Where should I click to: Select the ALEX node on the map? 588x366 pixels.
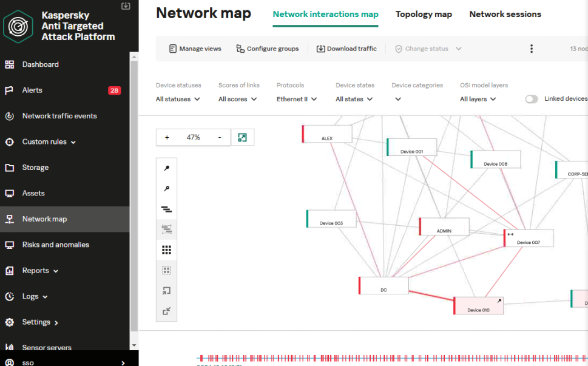[327, 134]
